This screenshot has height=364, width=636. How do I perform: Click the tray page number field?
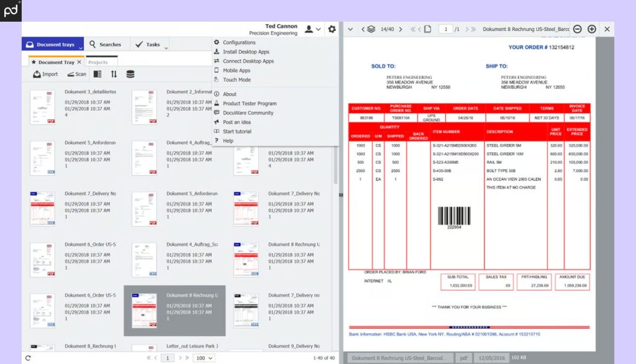[167, 358]
